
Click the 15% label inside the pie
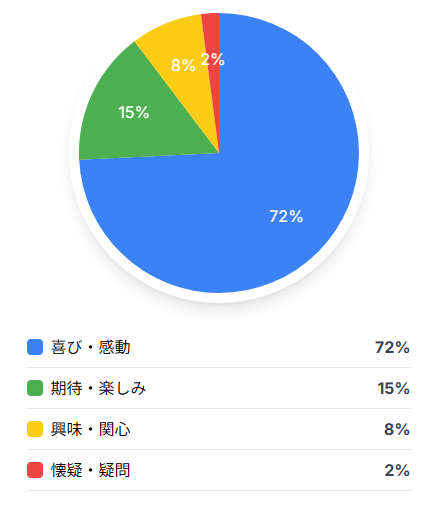(134, 112)
